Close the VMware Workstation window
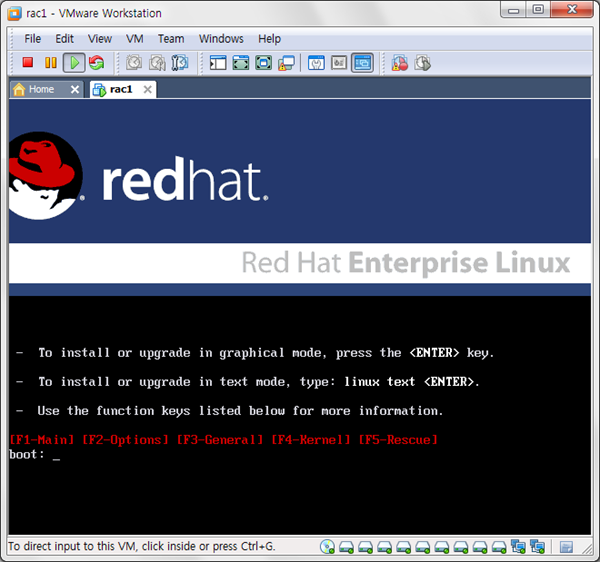Image resolution: width=600 pixels, height=562 pixels. tap(572, 10)
